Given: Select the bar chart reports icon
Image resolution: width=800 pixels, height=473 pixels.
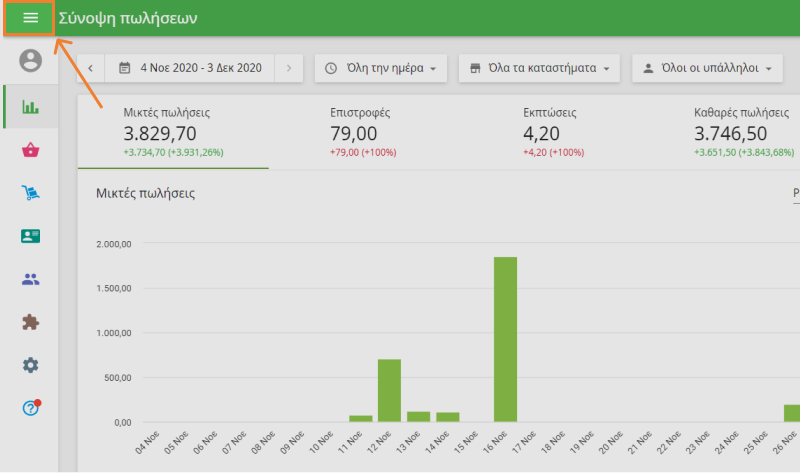Looking at the screenshot, I should pos(31,107).
